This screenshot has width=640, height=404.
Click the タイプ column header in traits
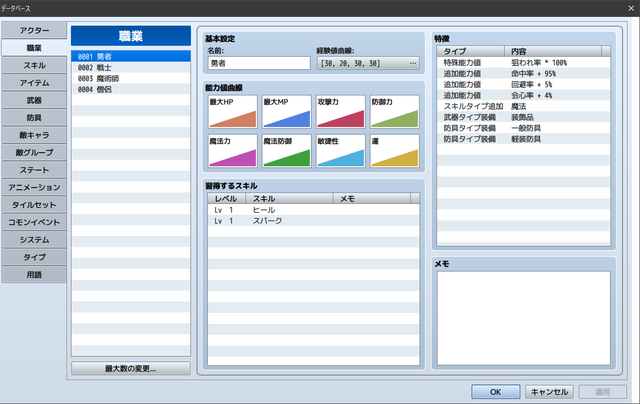pos(471,51)
